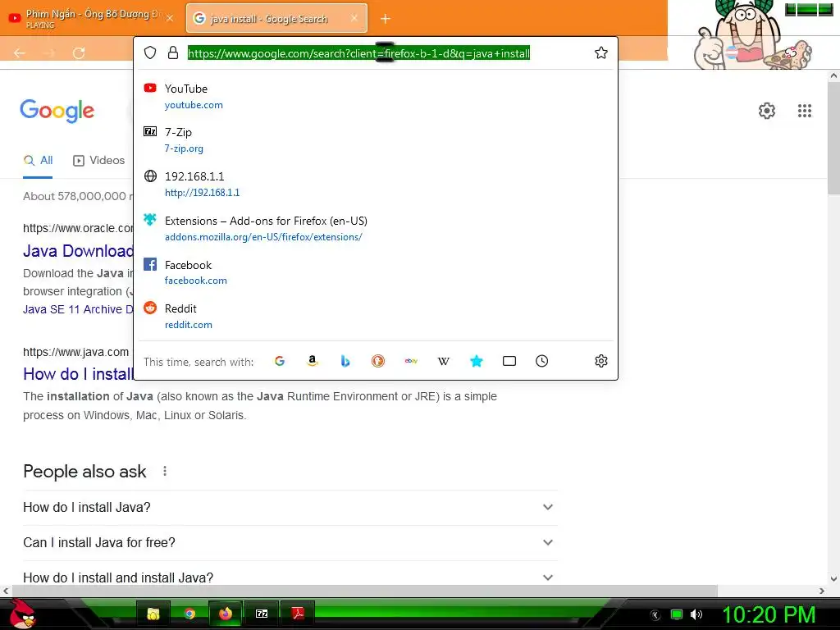Expand "How do I install Java?" question
This screenshot has width=840, height=630.
[290, 507]
